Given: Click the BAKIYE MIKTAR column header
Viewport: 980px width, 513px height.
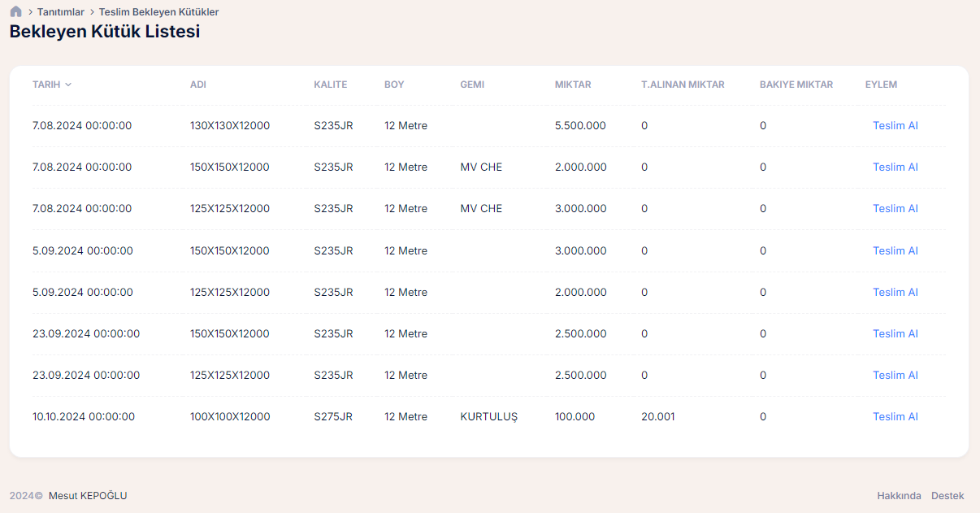Looking at the screenshot, I should [x=796, y=85].
